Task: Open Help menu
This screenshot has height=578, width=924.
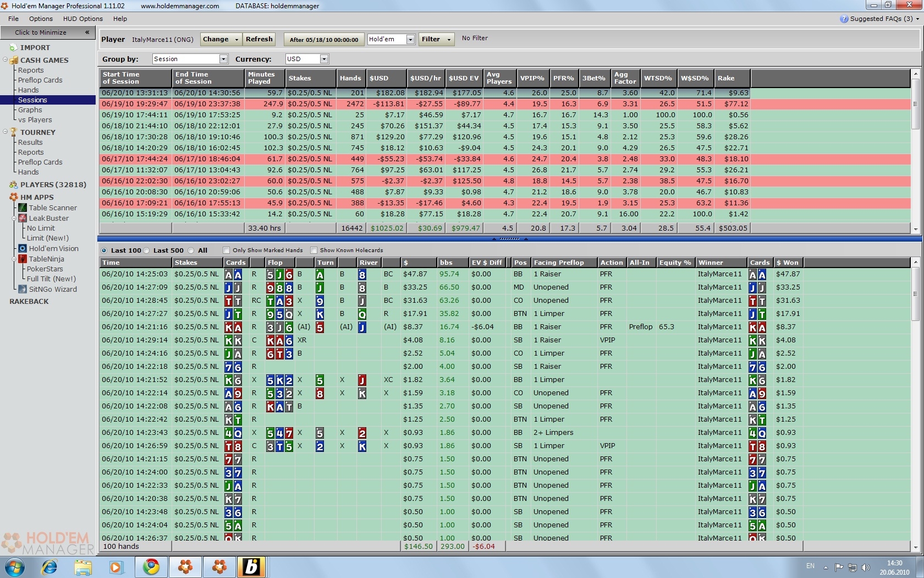Action: pos(120,19)
